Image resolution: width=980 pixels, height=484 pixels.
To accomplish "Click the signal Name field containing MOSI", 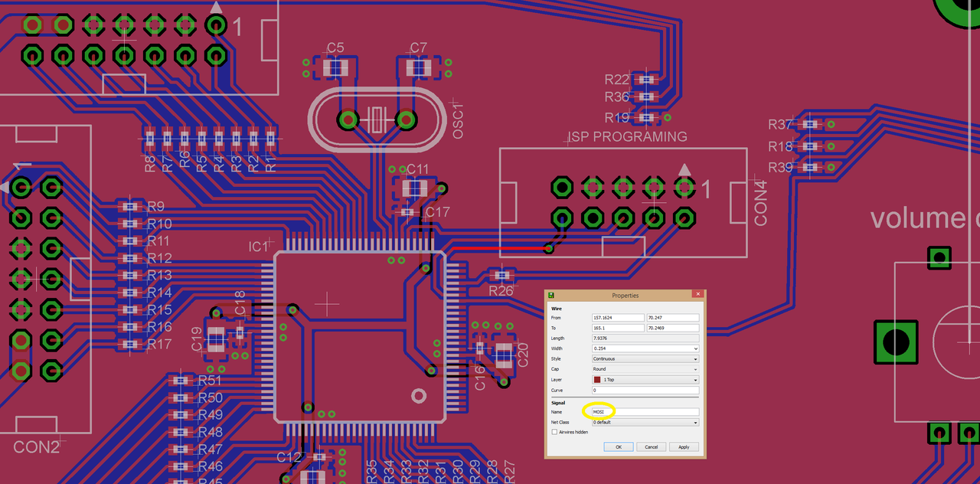I will pyautogui.click(x=645, y=412).
